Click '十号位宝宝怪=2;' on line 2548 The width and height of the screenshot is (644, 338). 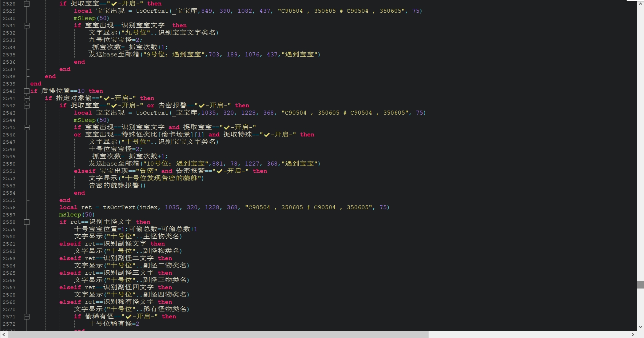pyautogui.click(x=115, y=149)
